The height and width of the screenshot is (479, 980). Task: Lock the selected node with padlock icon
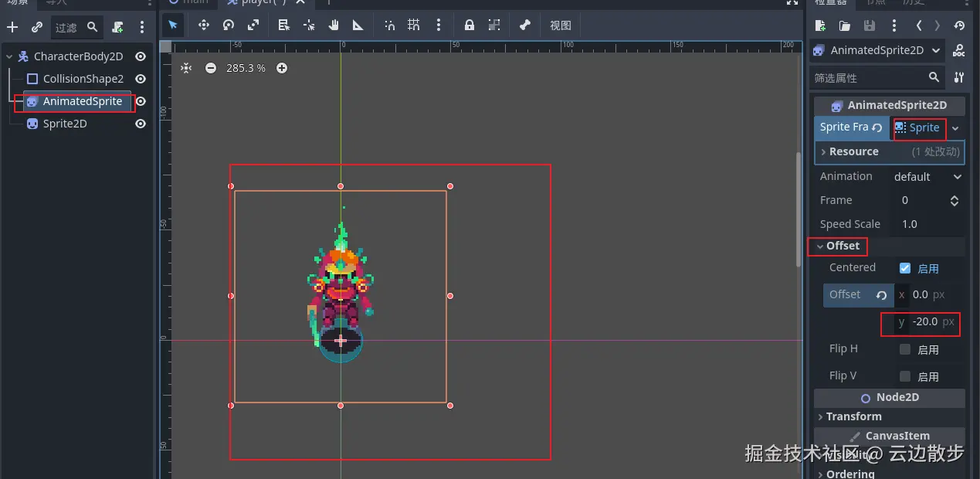[x=470, y=25]
